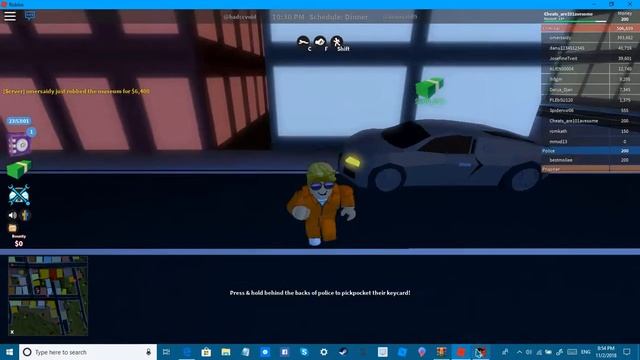
Task: Click the gray sports car
Action: click(x=442, y=155)
